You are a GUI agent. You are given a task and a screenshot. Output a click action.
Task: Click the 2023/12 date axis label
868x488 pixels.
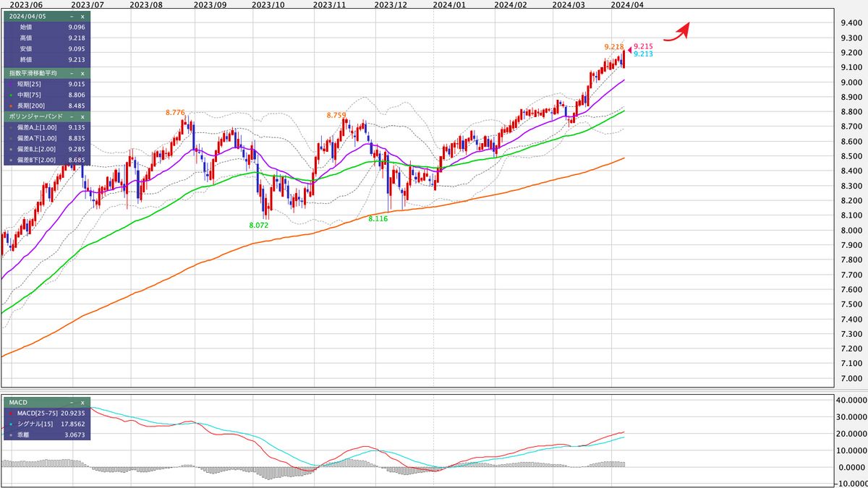[391, 4]
